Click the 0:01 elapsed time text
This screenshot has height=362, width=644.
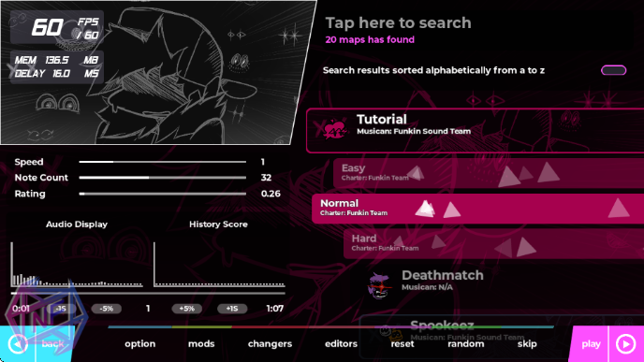pyautogui.click(x=21, y=309)
